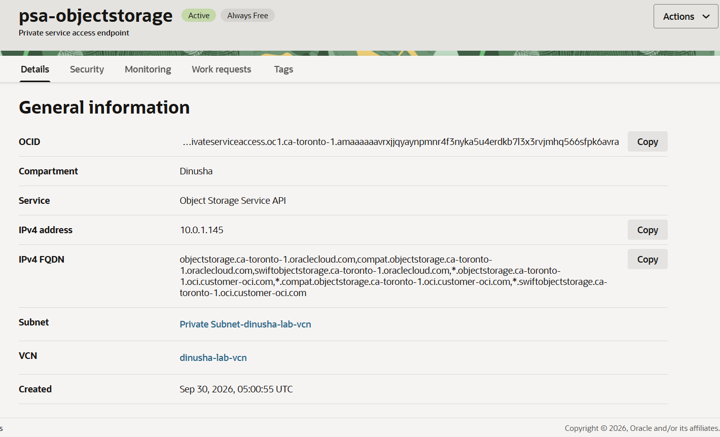The width and height of the screenshot is (720, 437).
Task: Click the IPv4 FQDN field label
Action: (x=41, y=259)
